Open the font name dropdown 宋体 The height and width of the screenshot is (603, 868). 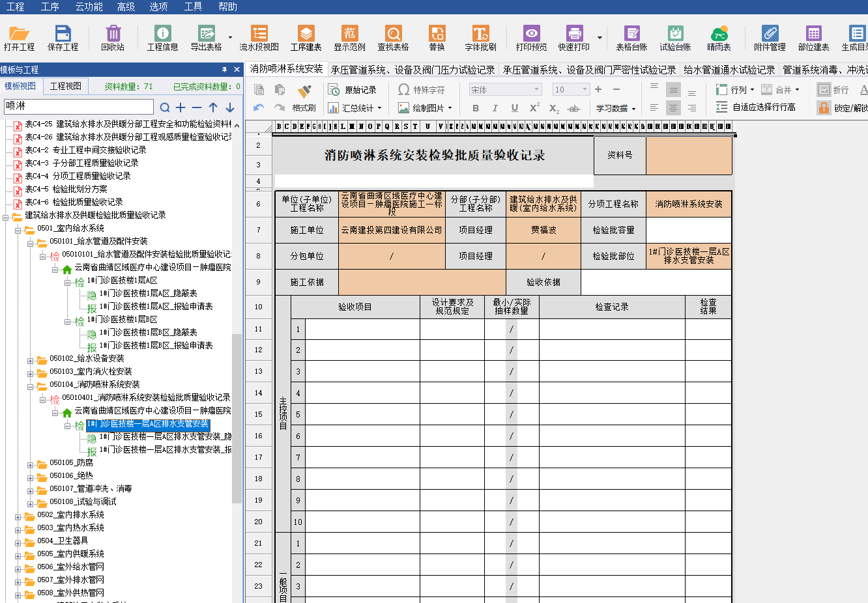click(537, 90)
